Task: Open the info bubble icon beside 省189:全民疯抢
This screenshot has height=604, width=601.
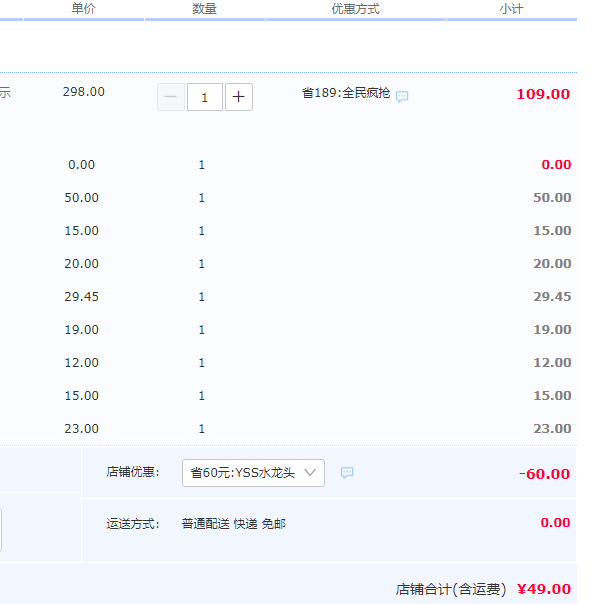Action: point(402,97)
